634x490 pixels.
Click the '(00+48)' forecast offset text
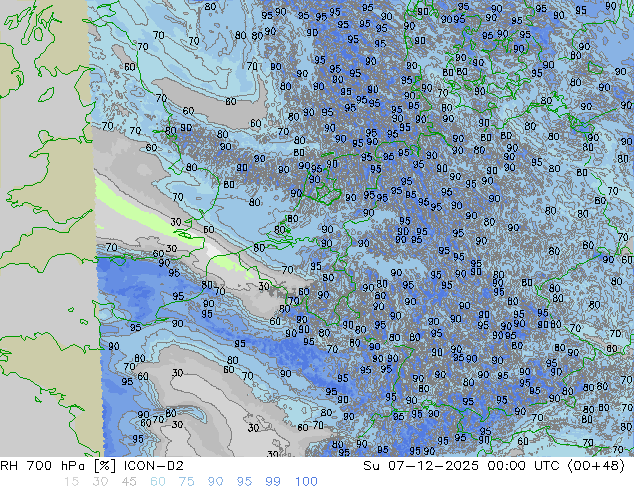(x=597, y=466)
